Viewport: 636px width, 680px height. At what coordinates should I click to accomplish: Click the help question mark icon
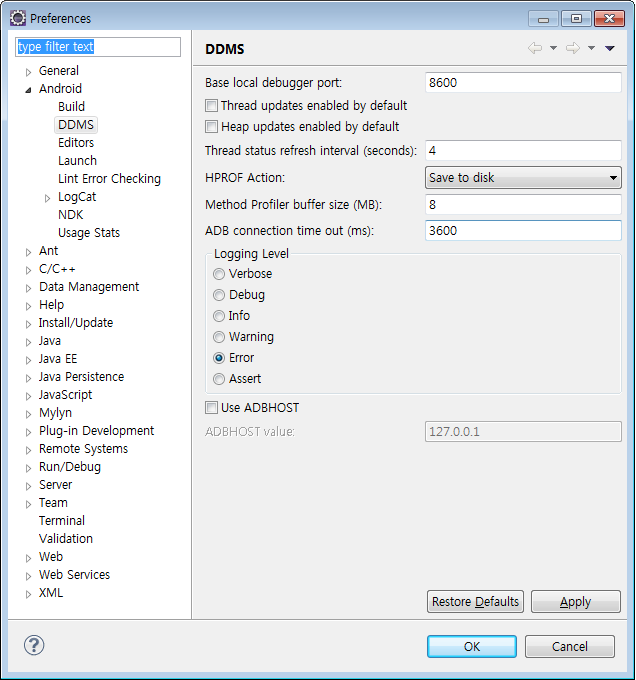pyautogui.click(x=34, y=645)
